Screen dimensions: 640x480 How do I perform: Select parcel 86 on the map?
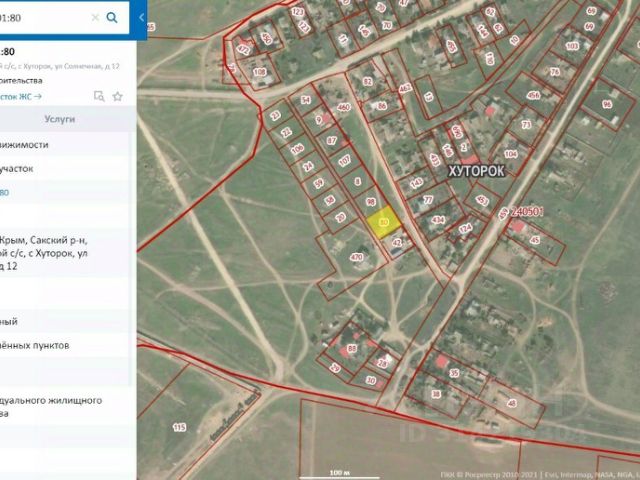(x=381, y=106)
